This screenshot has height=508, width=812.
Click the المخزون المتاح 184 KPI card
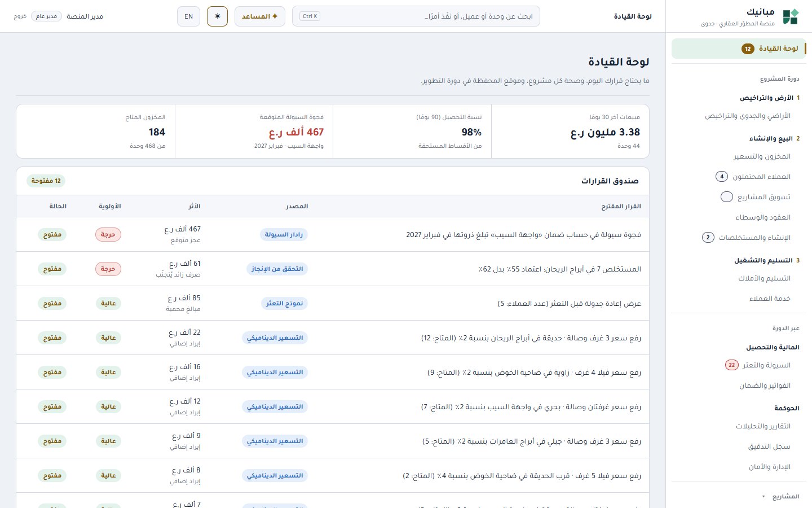[x=96, y=132]
